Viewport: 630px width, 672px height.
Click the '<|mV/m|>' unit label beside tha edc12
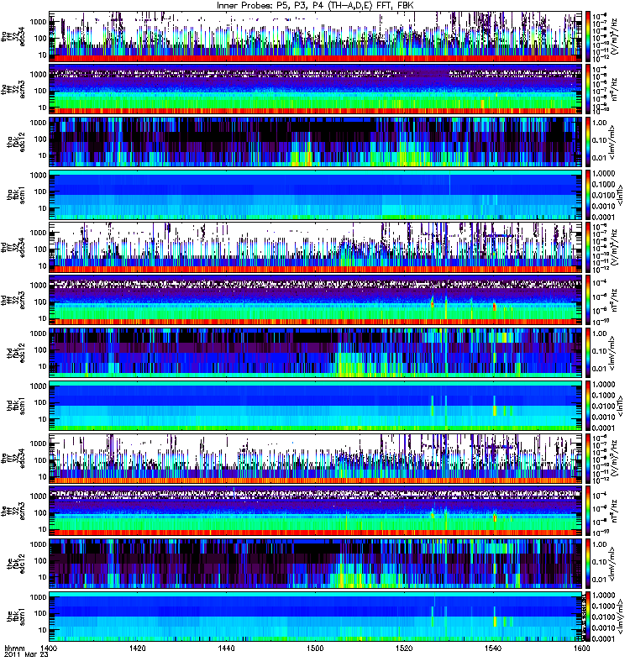(612, 142)
